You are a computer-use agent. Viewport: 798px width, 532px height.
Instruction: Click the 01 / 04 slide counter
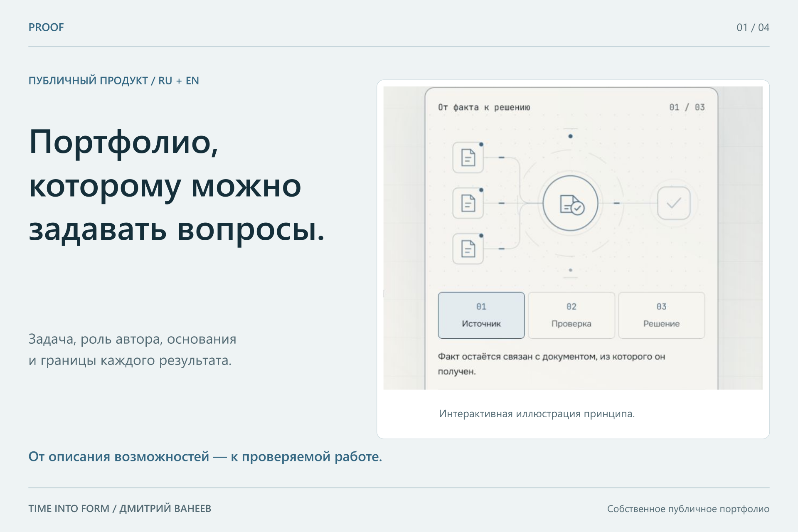[753, 27]
